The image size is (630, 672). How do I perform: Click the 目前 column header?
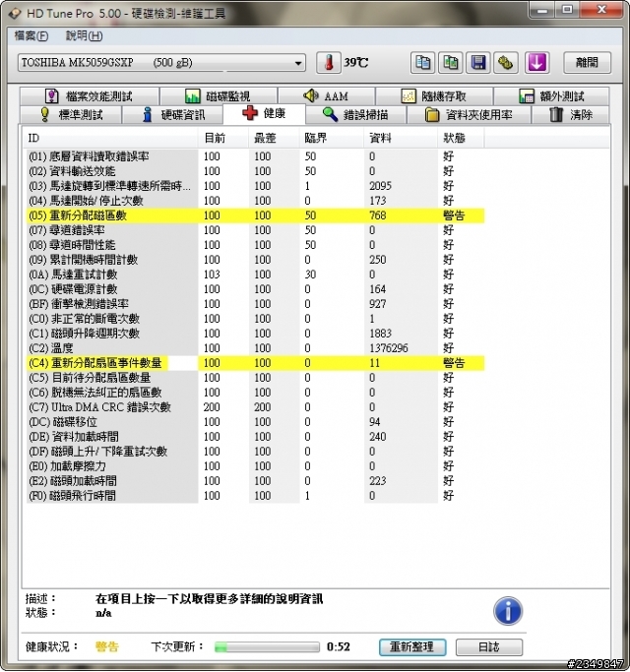click(223, 138)
